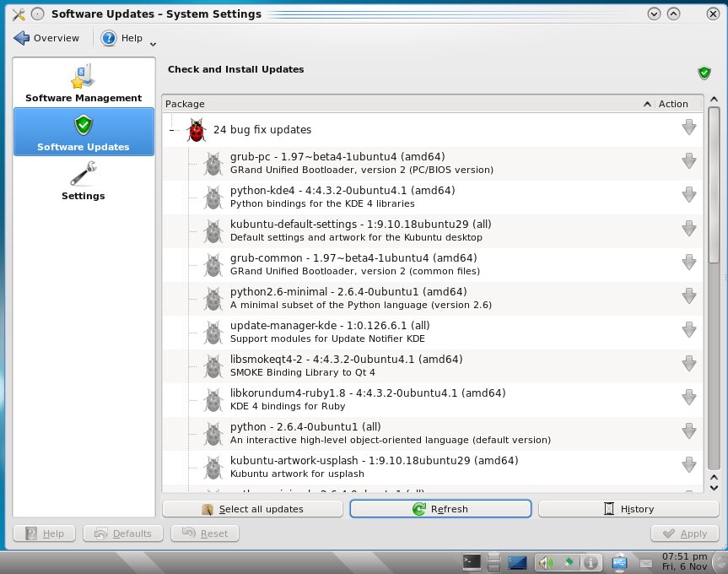This screenshot has width=728, height=574.
Task: Open the volume control in system tray
Action: pyautogui.click(x=546, y=560)
